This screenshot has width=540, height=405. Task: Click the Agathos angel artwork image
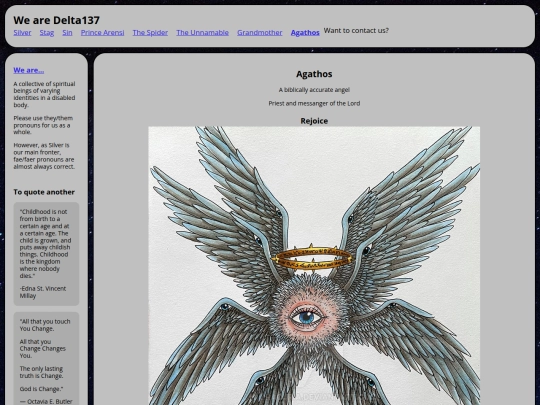(314, 266)
